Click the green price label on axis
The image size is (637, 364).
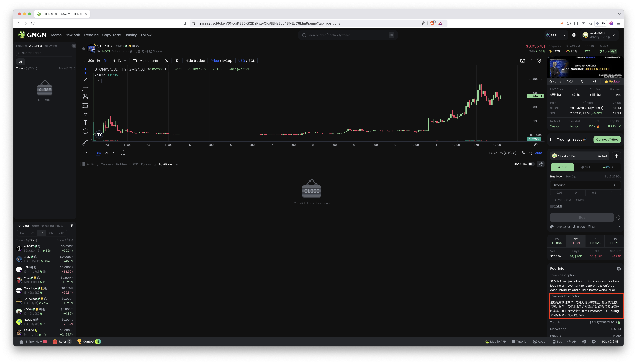[x=535, y=96]
